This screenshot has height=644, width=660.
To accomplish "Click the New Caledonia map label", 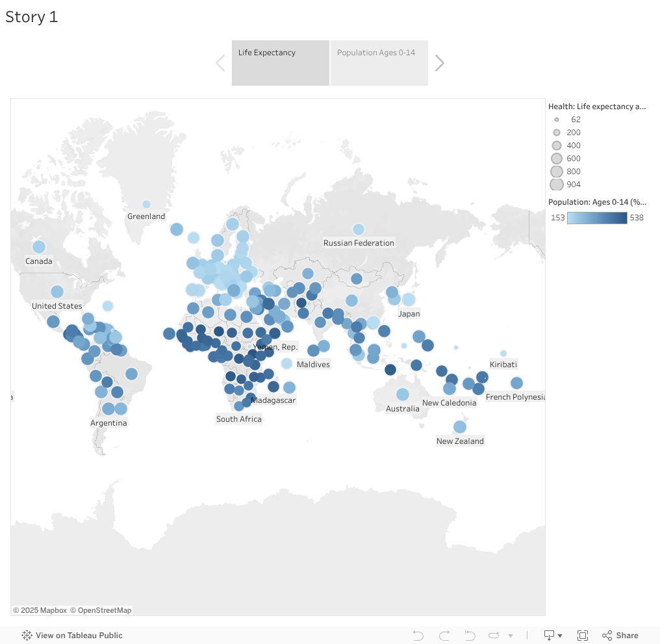I will (449, 403).
